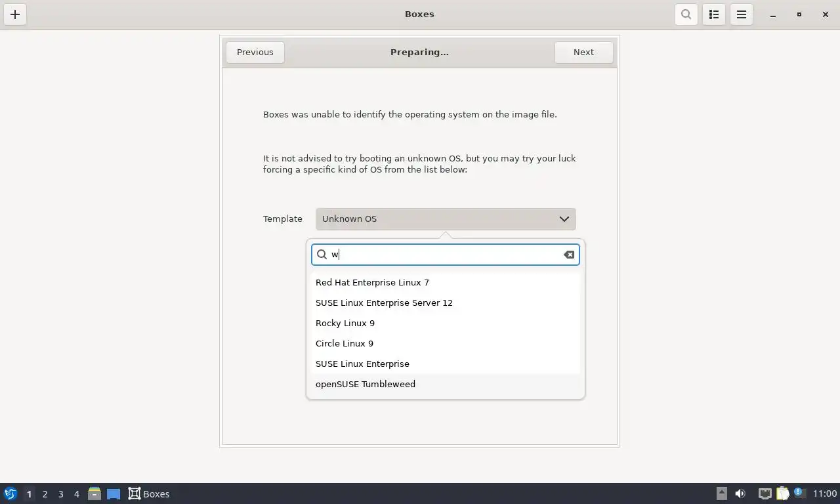Image resolution: width=840 pixels, height=504 pixels.
Task: Expand the Unknown OS template dropdown
Action: tap(446, 219)
